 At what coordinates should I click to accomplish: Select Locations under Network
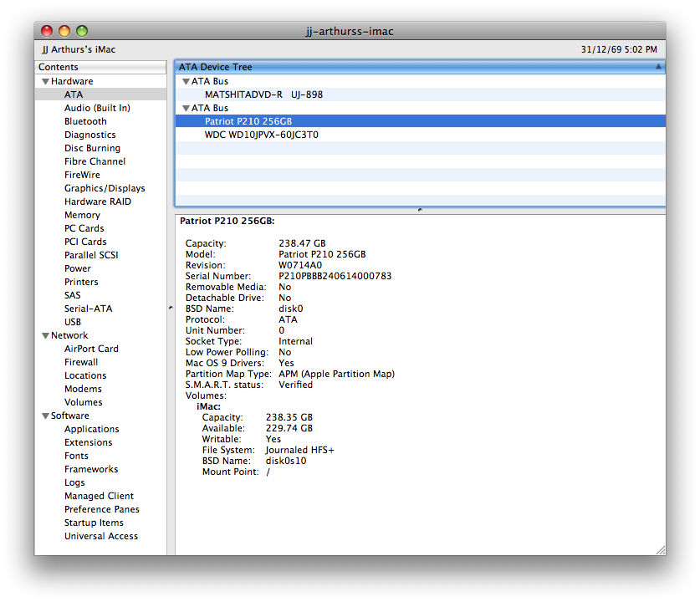click(85, 375)
